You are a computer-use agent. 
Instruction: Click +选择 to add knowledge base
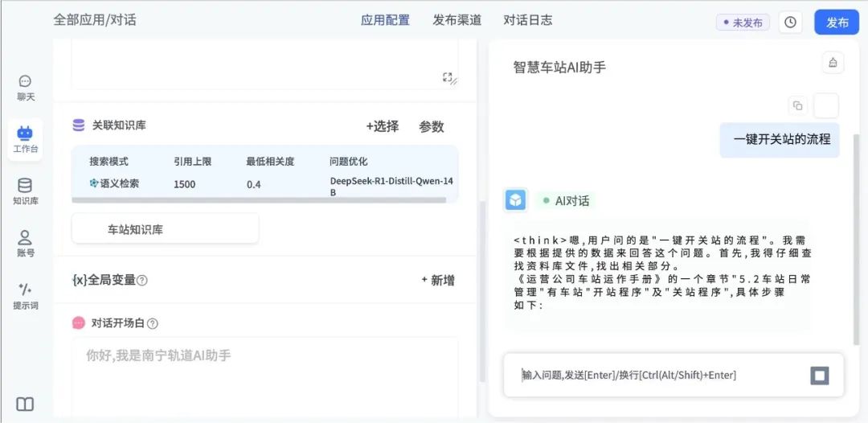point(383,126)
